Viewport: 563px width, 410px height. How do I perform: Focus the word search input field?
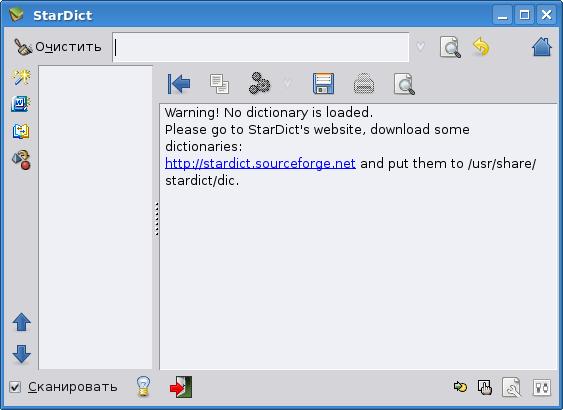261,47
